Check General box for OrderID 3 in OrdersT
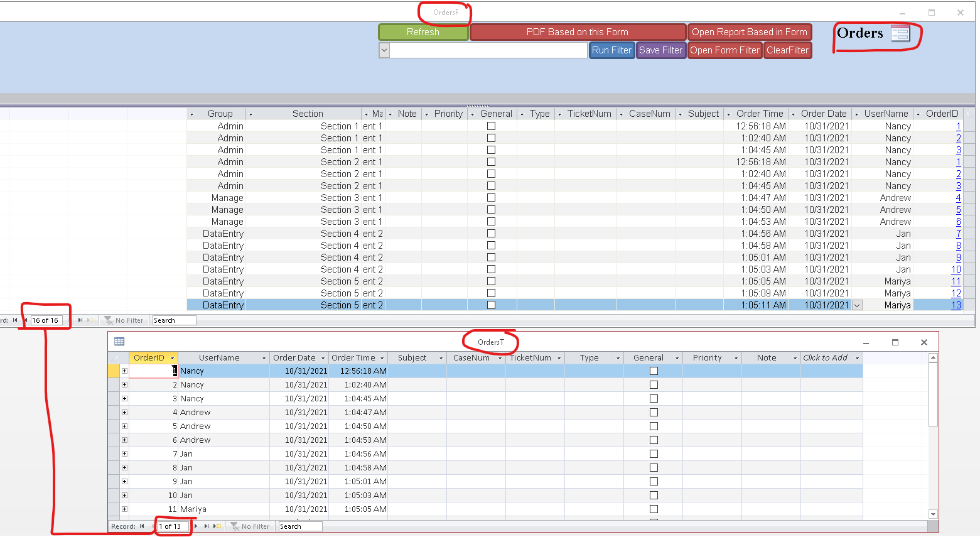The width and height of the screenshot is (980, 537). click(654, 399)
